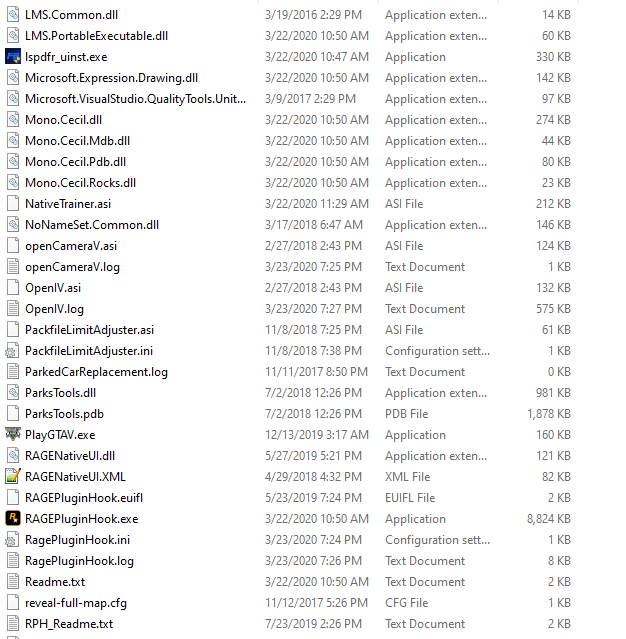Select the Mono.Cecil.Mdb.dll icon
The width and height of the screenshot is (626, 639).
(x=13, y=141)
